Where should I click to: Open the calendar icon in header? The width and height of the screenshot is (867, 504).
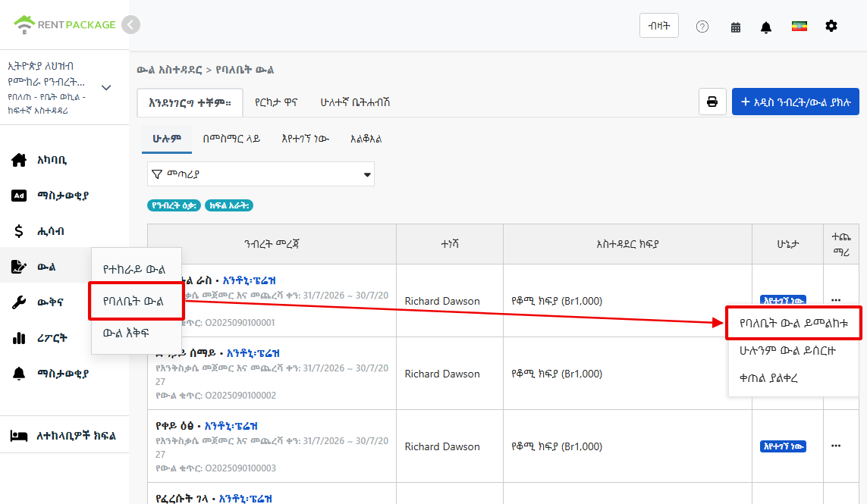pyautogui.click(x=736, y=27)
